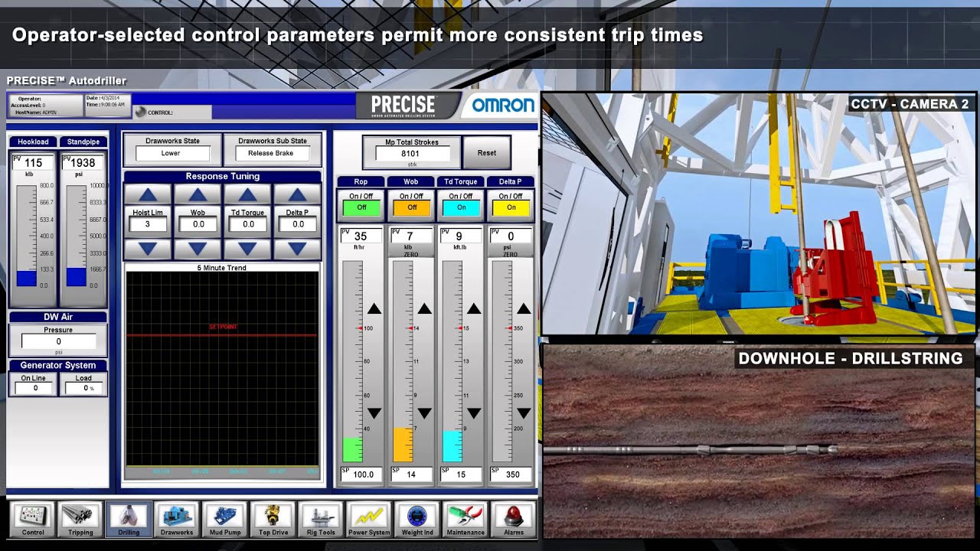Click the Delta P SP value field 350
The image size is (980, 551).
pyautogui.click(x=511, y=474)
